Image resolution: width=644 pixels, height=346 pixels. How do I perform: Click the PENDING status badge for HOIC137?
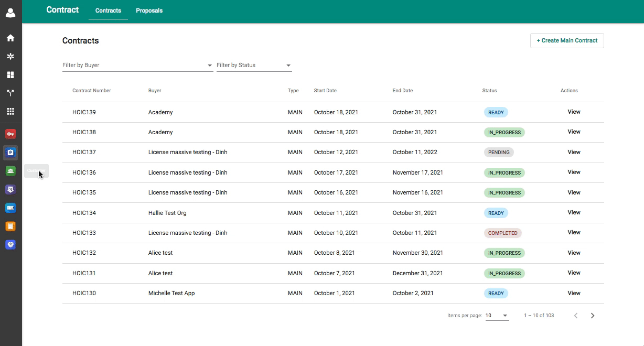pos(499,153)
